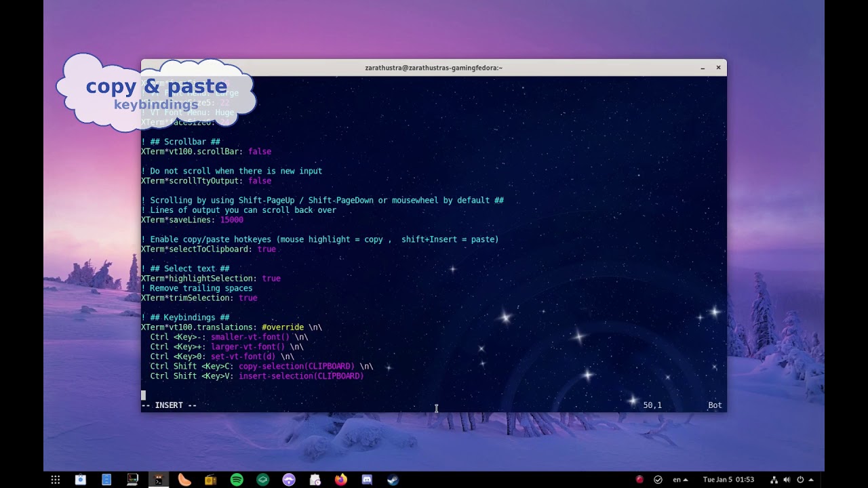Screen dimensions: 868x488
Task: Launch the radio app from the taskbar
Action: point(211,480)
